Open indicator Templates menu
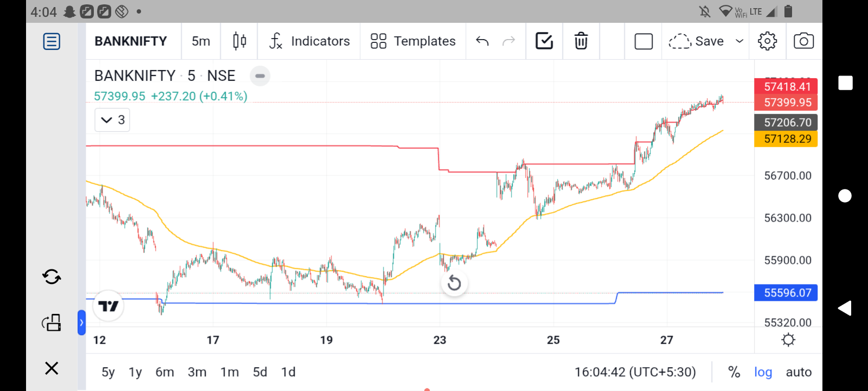The width and height of the screenshot is (868, 391). (x=413, y=41)
